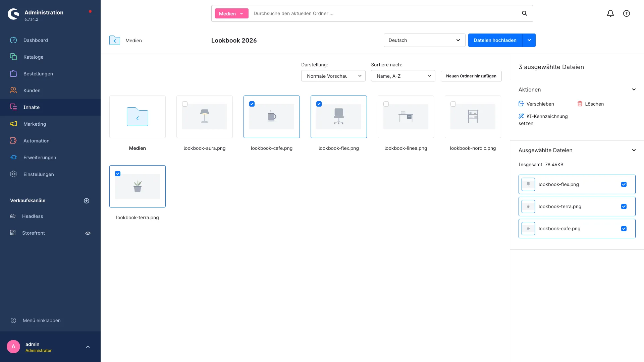
Task: Collapse the Aktionen section
Action: pos(634,89)
